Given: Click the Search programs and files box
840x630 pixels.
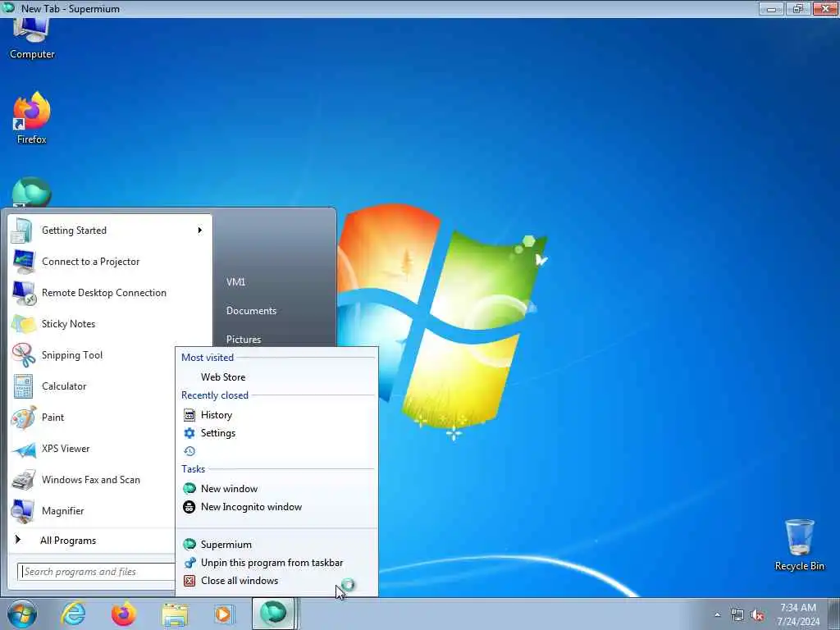Looking at the screenshot, I should 97,572.
